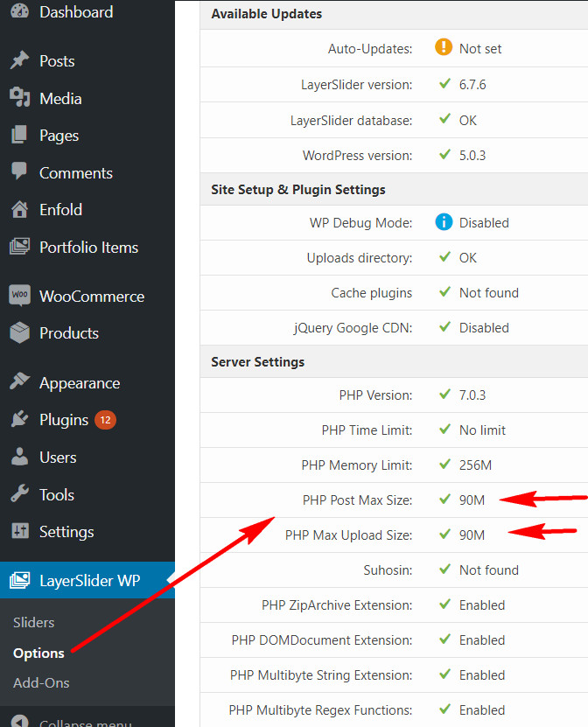Viewport: 588px width, 727px height.
Task: Click the 'Uploads directory:' label
Action: (x=360, y=258)
